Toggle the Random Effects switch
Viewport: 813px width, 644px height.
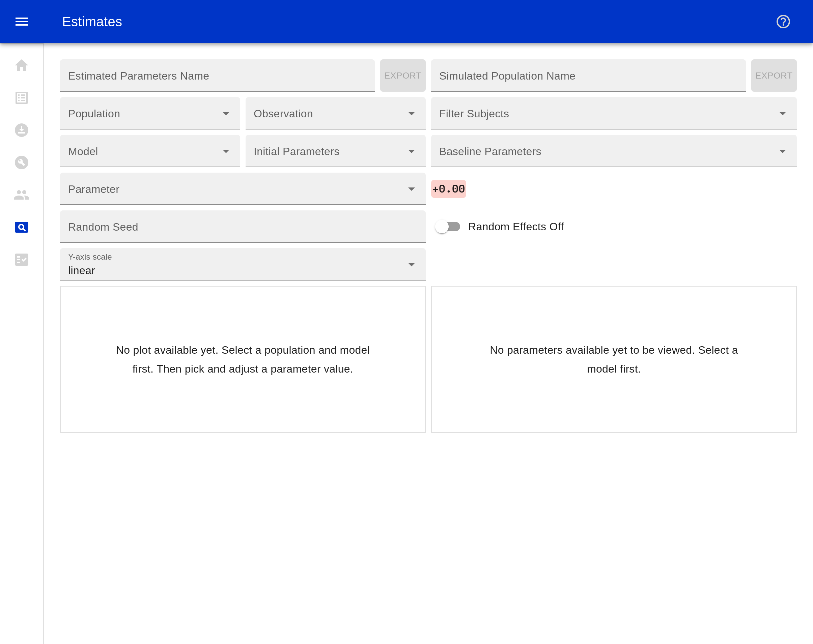coord(448,227)
